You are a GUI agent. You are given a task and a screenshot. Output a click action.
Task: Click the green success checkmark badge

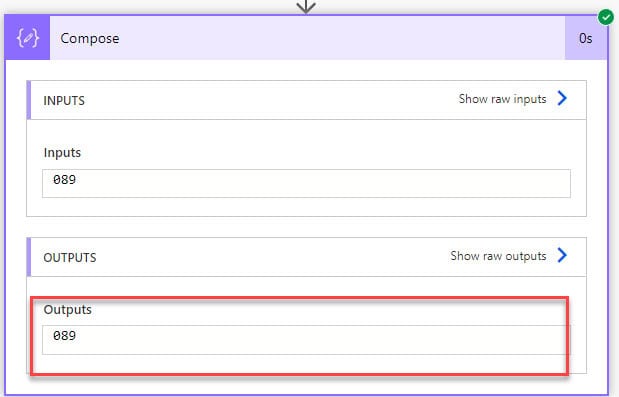coord(606,17)
